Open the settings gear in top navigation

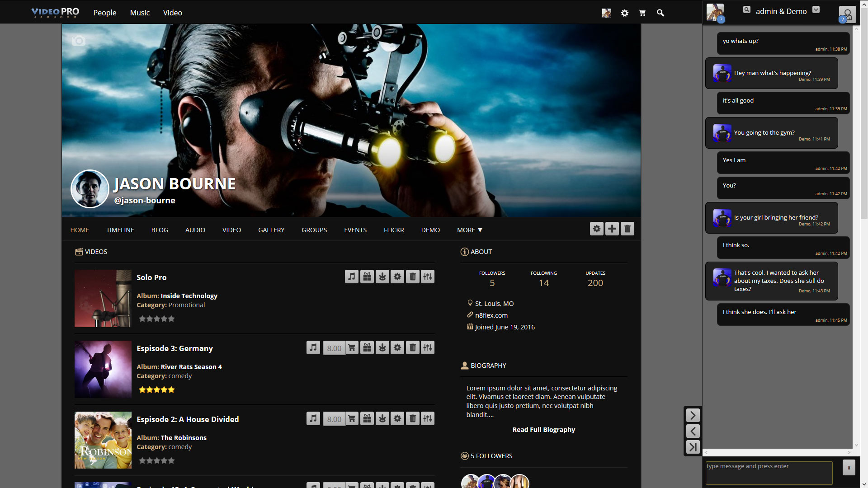click(x=624, y=13)
